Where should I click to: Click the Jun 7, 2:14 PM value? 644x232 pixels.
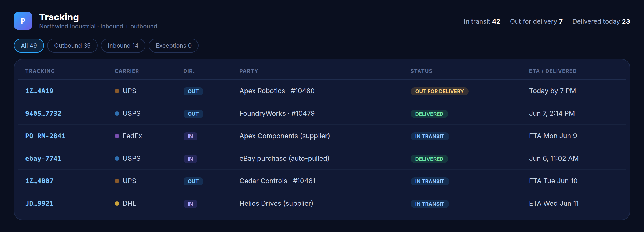coord(552,114)
